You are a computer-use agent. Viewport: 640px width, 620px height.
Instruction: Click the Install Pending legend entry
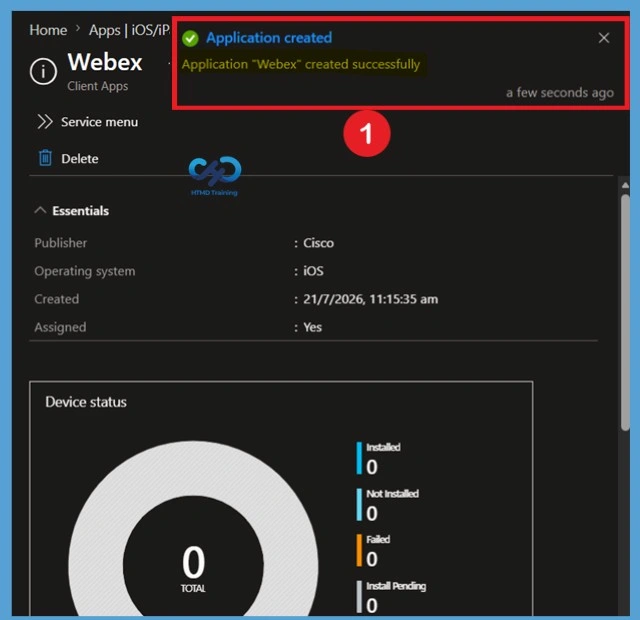pos(391,597)
